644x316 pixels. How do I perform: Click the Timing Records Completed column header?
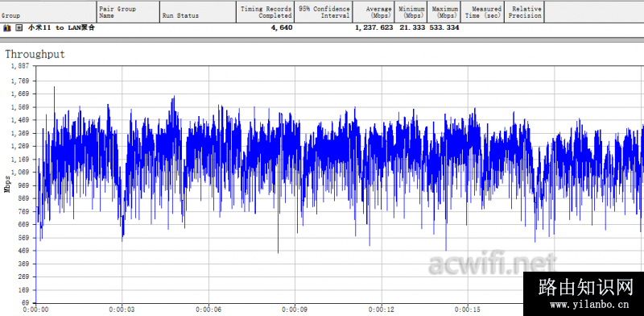[266, 11]
